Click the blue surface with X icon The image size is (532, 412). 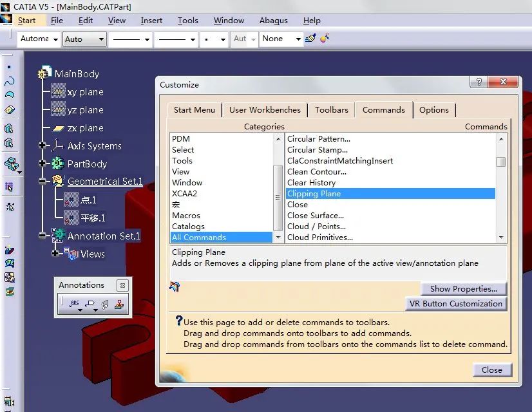(10, 263)
